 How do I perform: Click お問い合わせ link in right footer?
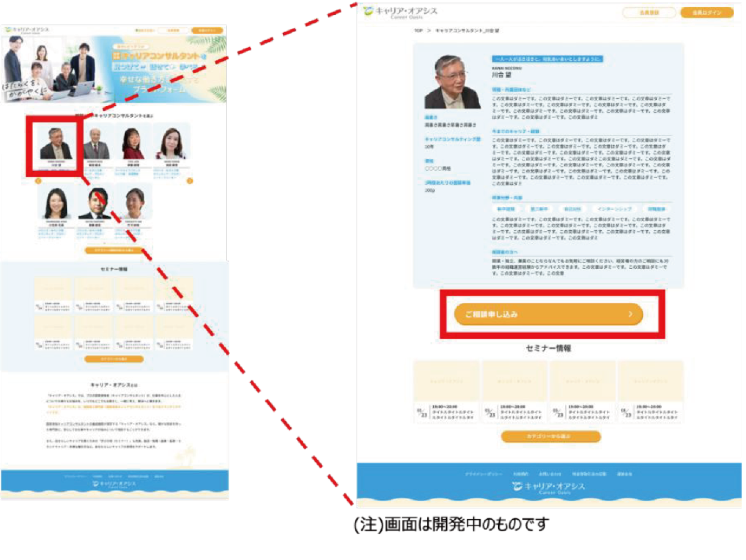[550, 474]
